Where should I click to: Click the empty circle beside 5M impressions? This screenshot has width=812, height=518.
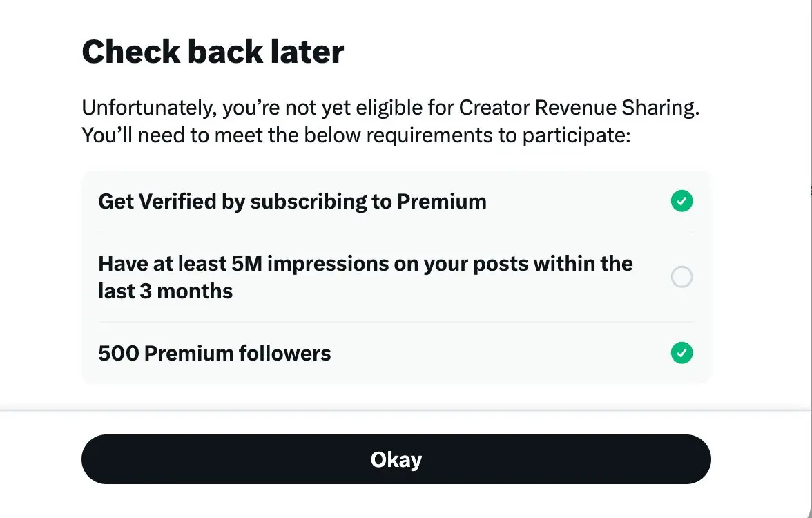(681, 278)
